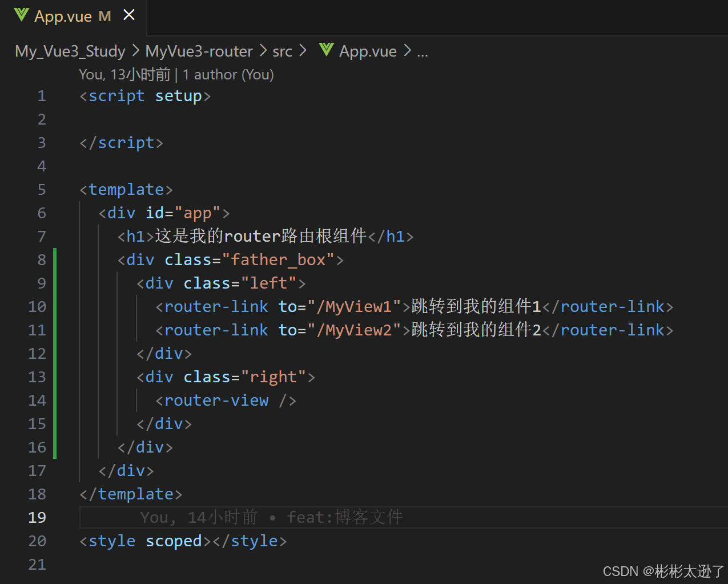This screenshot has width=728, height=584.
Task: Click chevron after My_Vue3_Study breadcrumb
Action: [x=136, y=51]
